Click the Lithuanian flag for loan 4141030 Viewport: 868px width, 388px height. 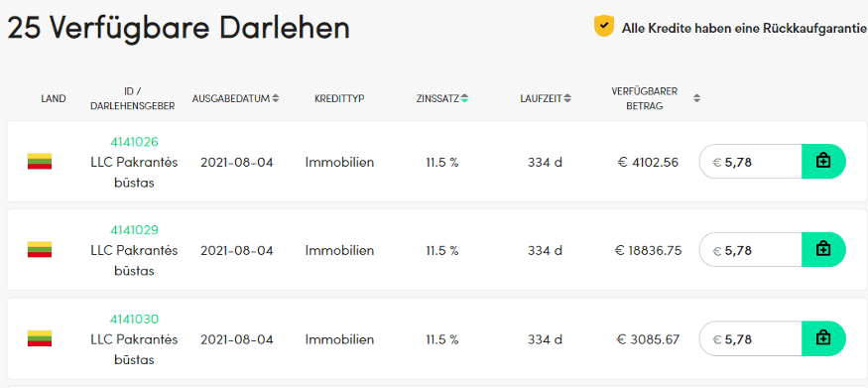pyautogui.click(x=40, y=338)
